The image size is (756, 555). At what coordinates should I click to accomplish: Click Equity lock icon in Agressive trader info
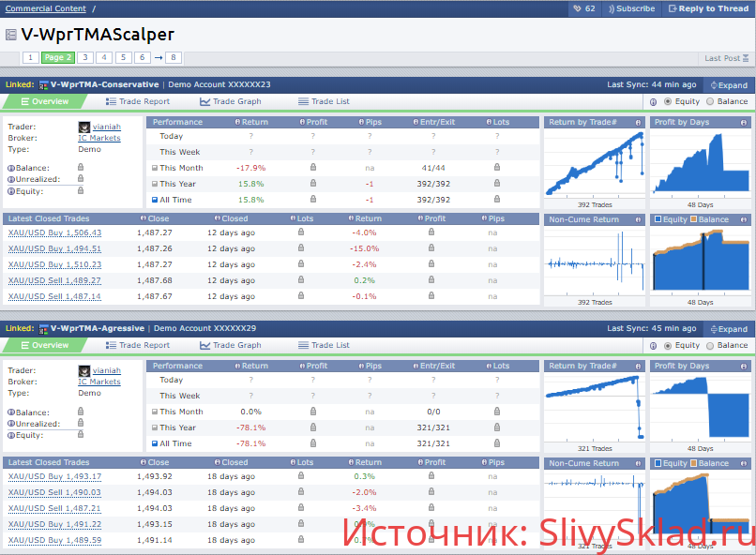[x=81, y=434]
